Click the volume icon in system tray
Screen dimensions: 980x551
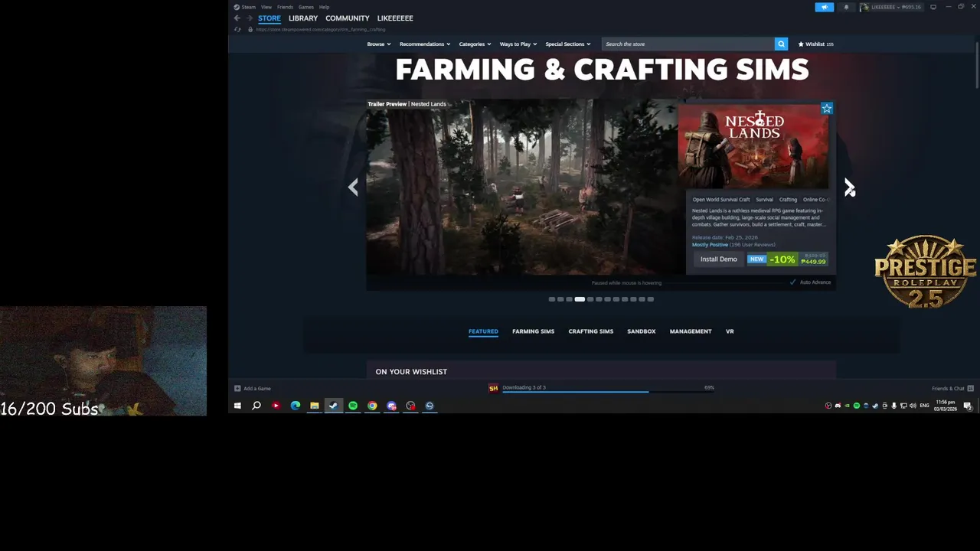pyautogui.click(x=913, y=406)
